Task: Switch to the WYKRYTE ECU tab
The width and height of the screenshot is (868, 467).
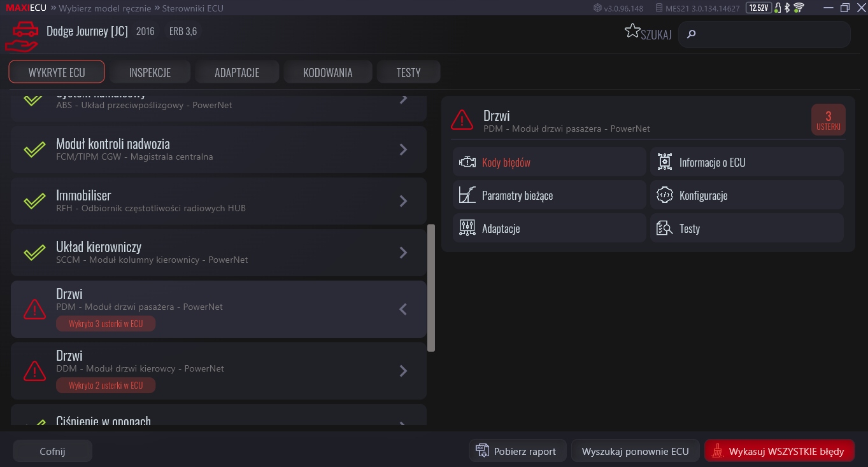Action: (x=57, y=72)
